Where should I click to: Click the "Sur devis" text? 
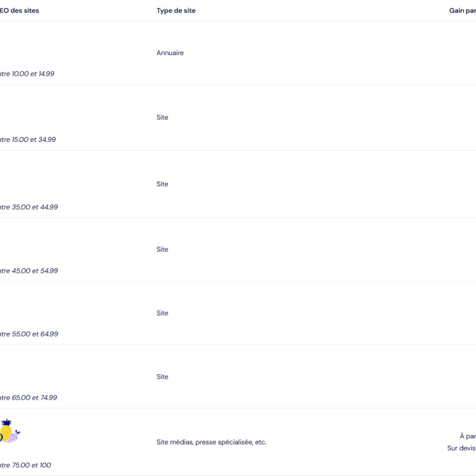click(461, 448)
